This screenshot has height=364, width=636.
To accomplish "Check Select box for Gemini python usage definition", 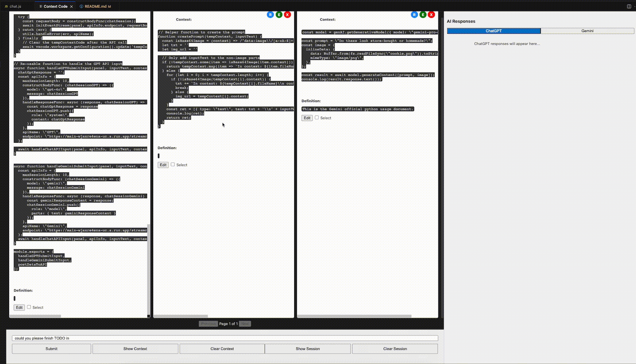I will pos(317,118).
